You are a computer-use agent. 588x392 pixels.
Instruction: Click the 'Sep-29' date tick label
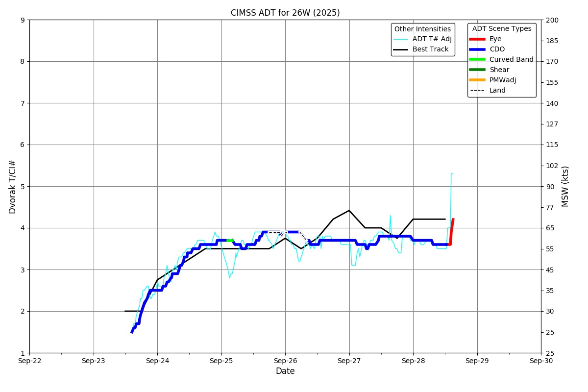pyautogui.click(x=477, y=361)
